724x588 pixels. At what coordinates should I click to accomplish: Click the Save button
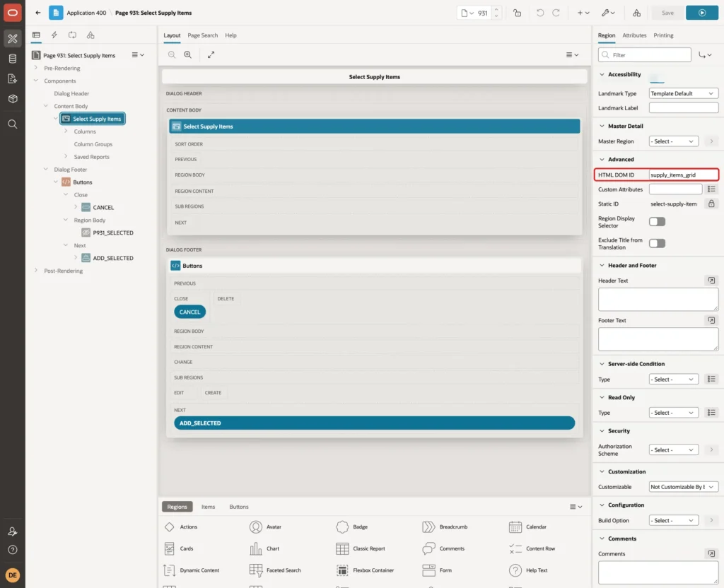pyautogui.click(x=667, y=13)
